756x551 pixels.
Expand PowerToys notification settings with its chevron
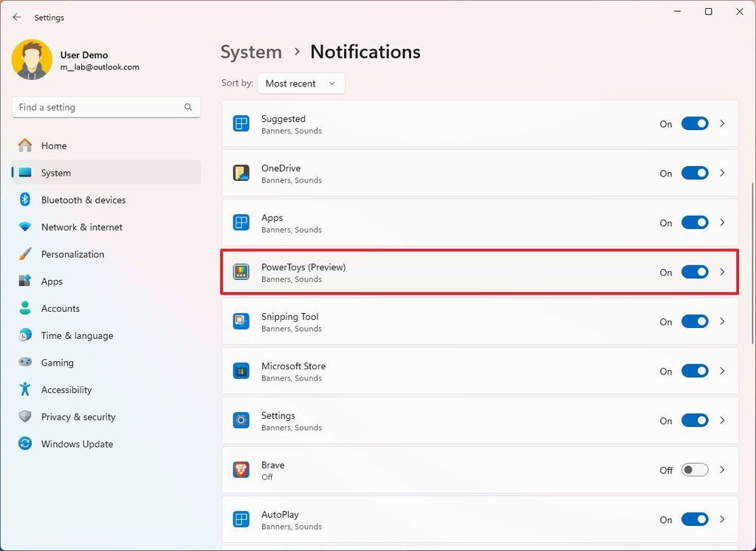(722, 272)
